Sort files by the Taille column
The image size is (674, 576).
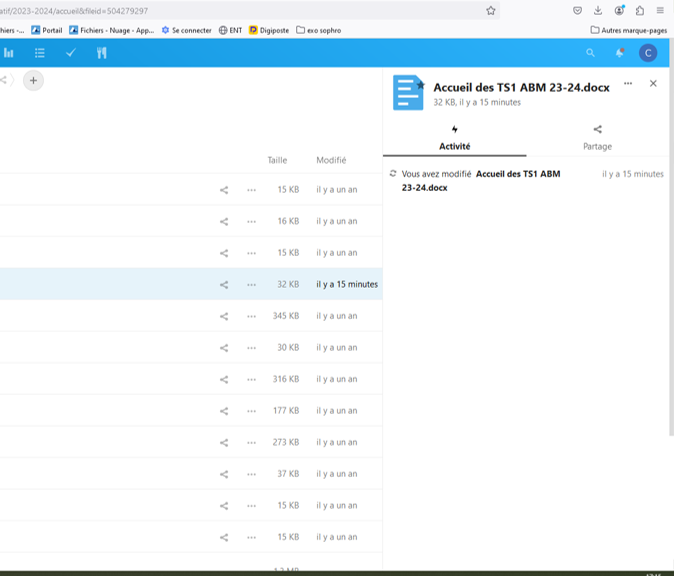tap(277, 160)
